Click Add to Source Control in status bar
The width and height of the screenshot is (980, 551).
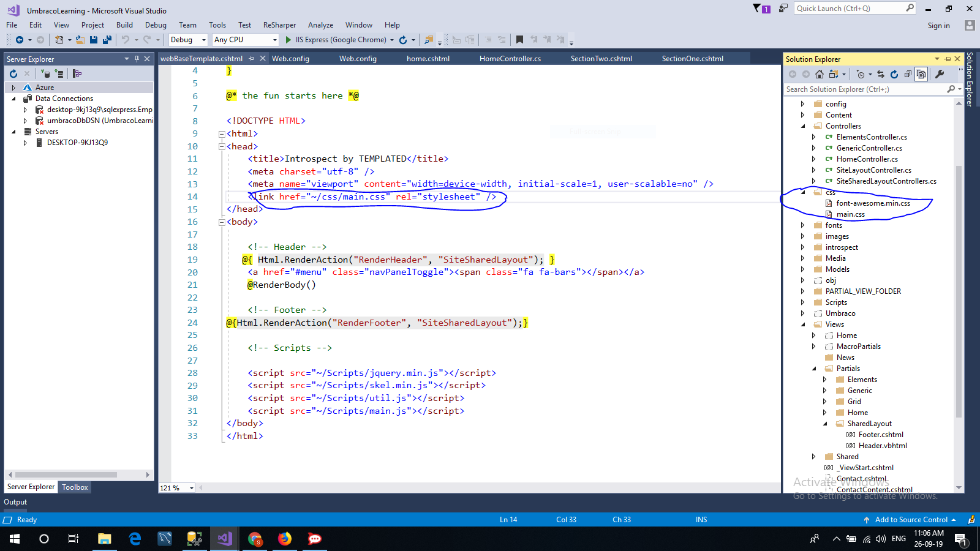pos(911,520)
